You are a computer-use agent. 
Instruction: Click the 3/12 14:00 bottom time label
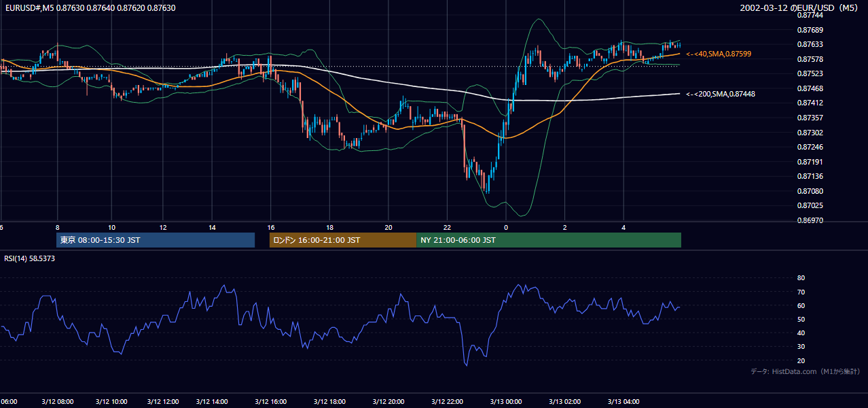pyautogui.click(x=212, y=401)
